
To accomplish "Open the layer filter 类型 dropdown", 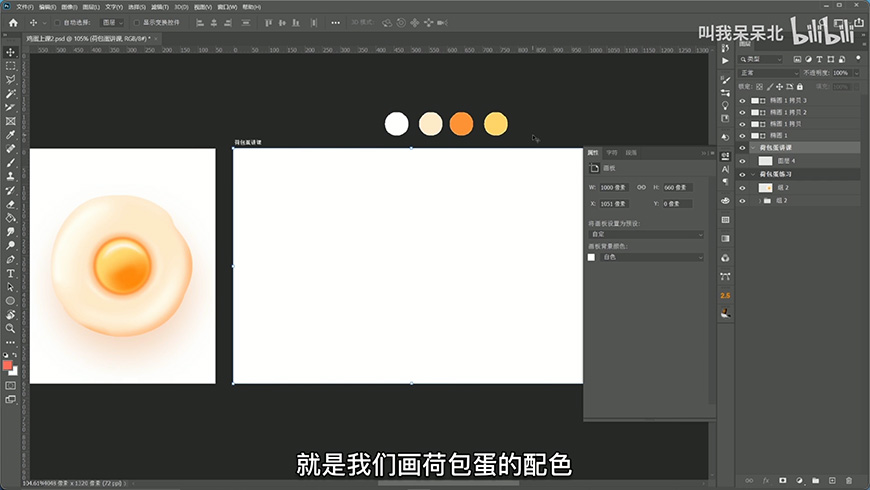I will [760, 59].
